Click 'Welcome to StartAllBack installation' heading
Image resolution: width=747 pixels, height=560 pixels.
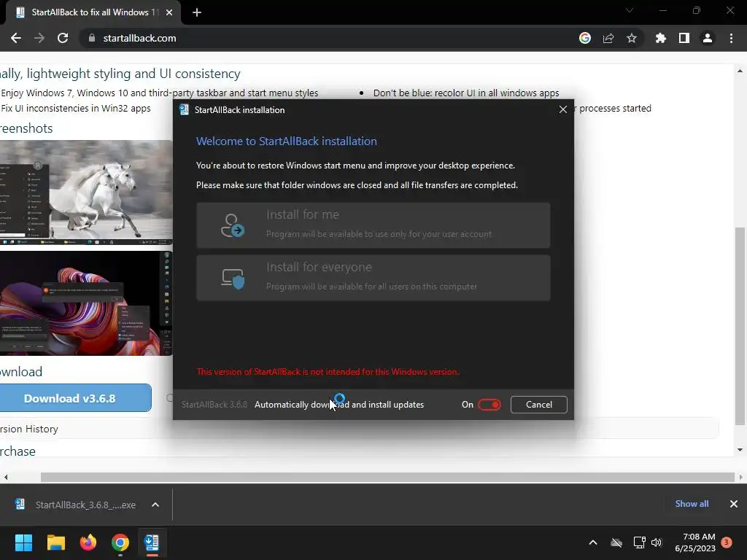click(x=286, y=141)
